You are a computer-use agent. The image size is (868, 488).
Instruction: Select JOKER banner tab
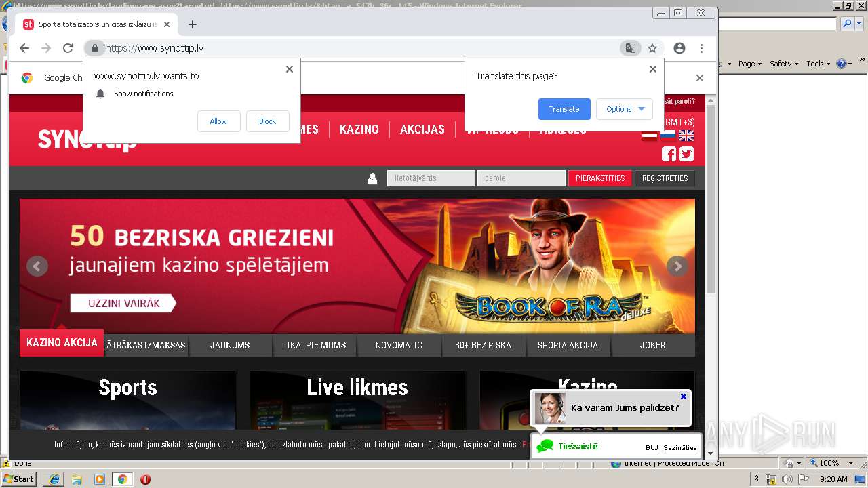pyautogui.click(x=653, y=345)
